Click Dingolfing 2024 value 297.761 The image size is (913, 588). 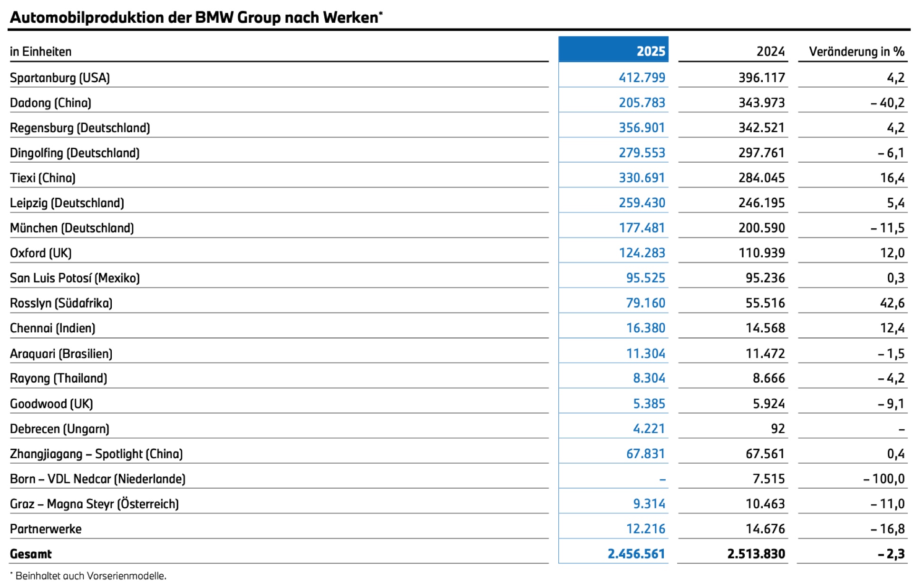pyautogui.click(x=761, y=153)
